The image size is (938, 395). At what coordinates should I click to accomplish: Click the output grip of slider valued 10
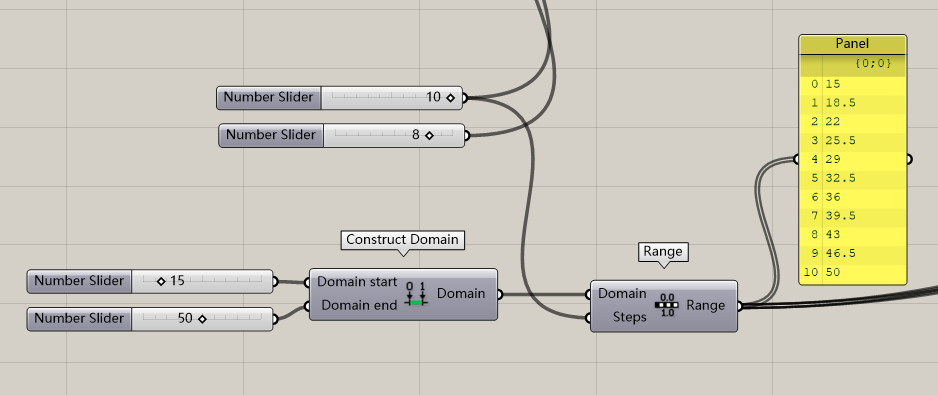coord(464,98)
